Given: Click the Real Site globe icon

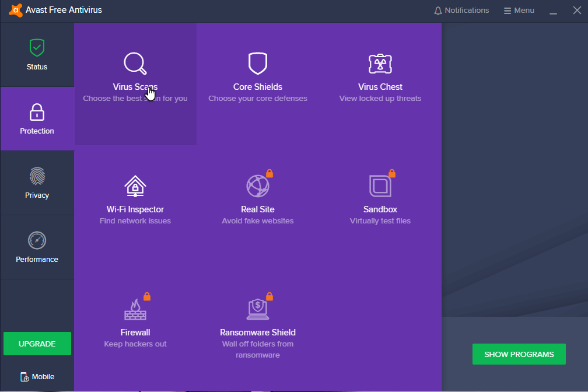Looking at the screenshot, I should (x=257, y=186).
